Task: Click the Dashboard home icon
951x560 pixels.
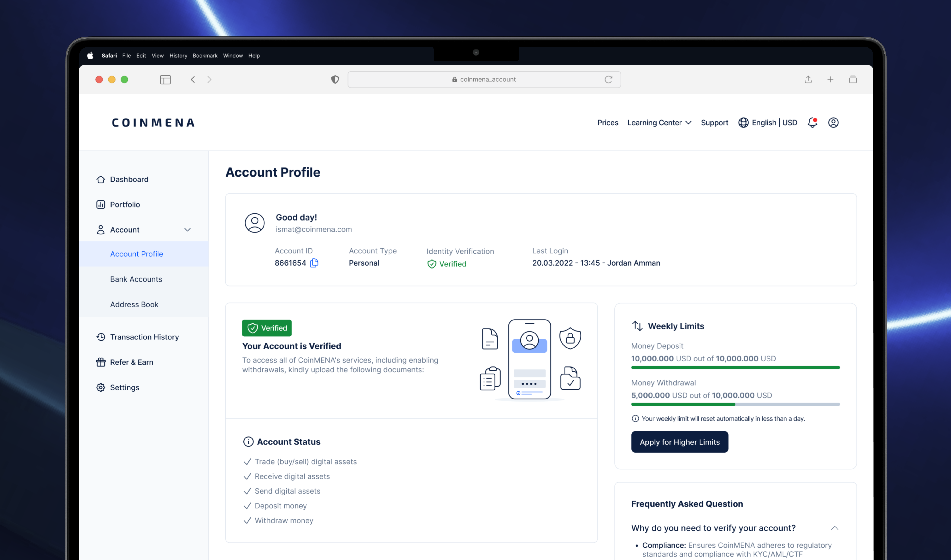Action: [x=101, y=180]
